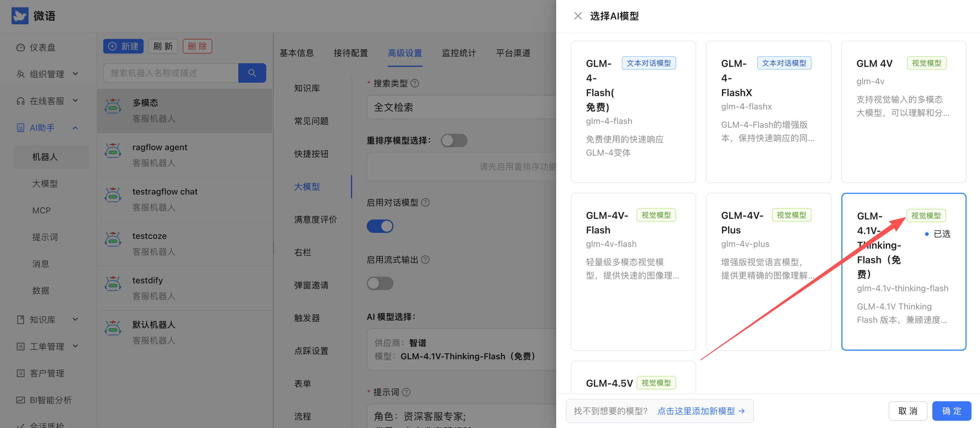Click help icon beside 启用流式输出

pyautogui.click(x=426, y=260)
